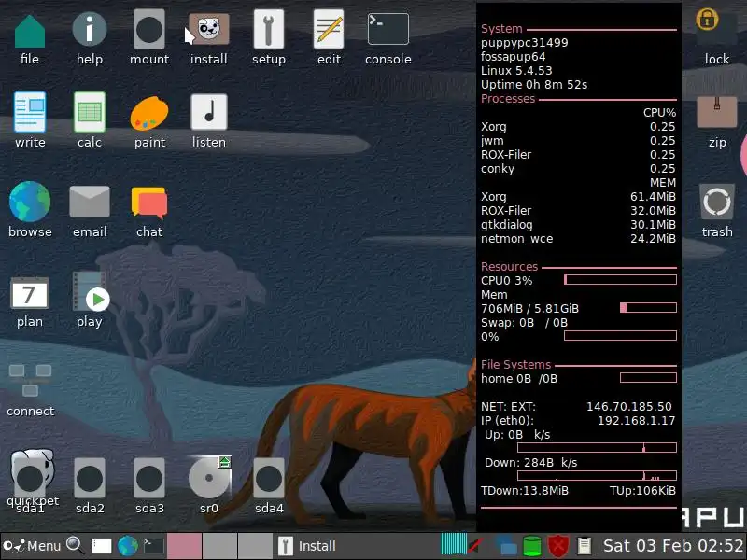Open the network monitors tray icon

tap(505, 546)
